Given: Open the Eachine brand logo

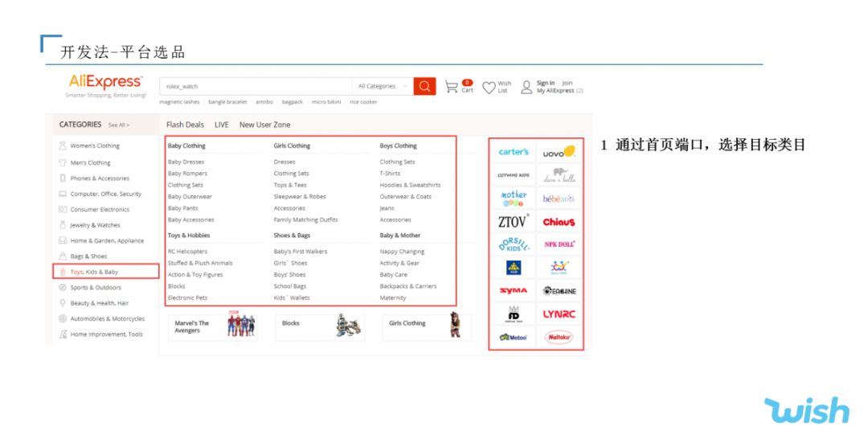Looking at the screenshot, I should (x=559, y=291).
